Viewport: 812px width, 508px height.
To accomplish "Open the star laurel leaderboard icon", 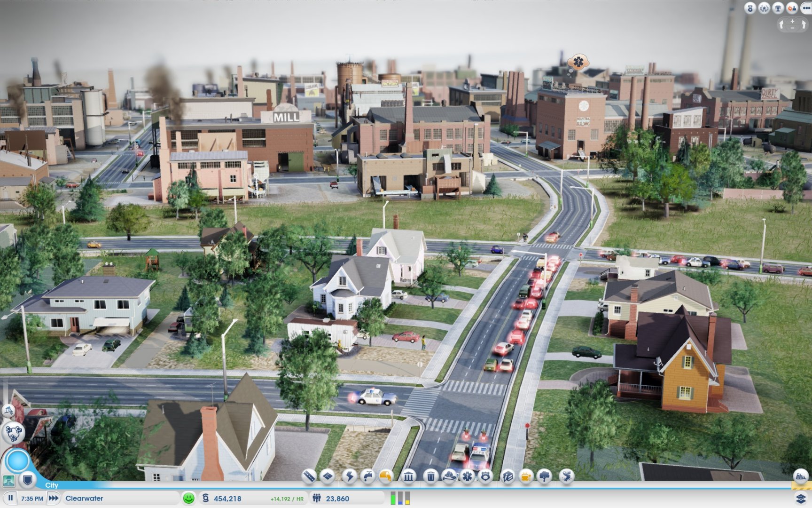I will [764, 8].
